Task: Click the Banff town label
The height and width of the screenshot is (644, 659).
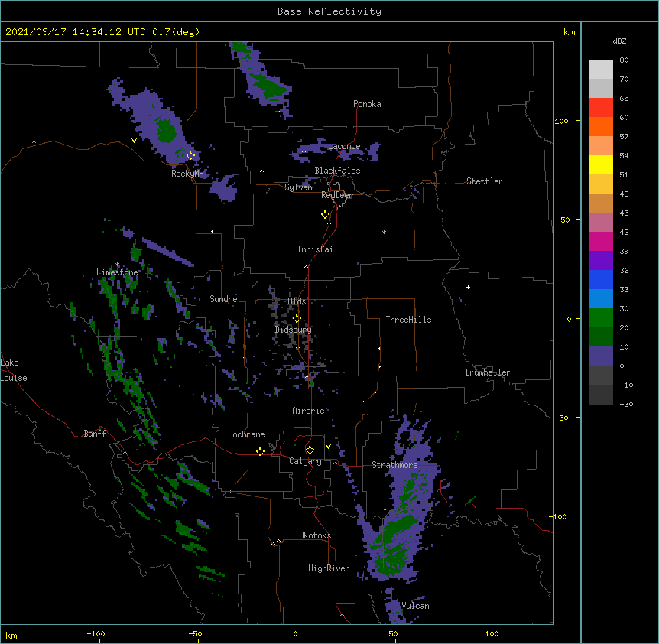Action: coord(95,434)
